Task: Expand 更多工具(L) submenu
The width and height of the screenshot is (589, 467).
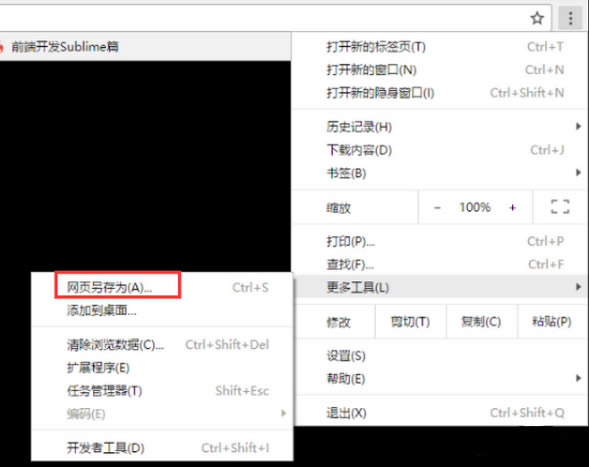Action: click(x=438, y=287)
